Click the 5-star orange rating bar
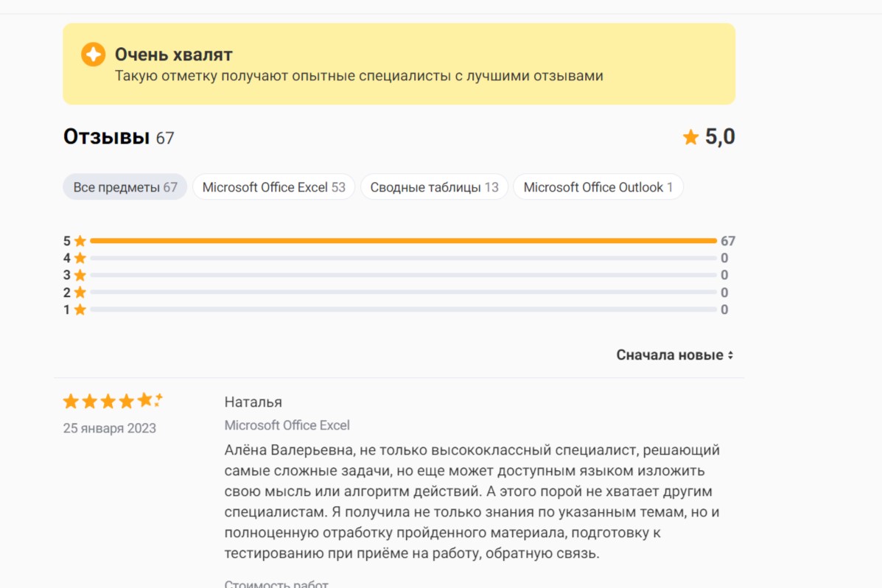Image resolution: width=882 pixels, height=588 pixels. click(x=402, y=241)
